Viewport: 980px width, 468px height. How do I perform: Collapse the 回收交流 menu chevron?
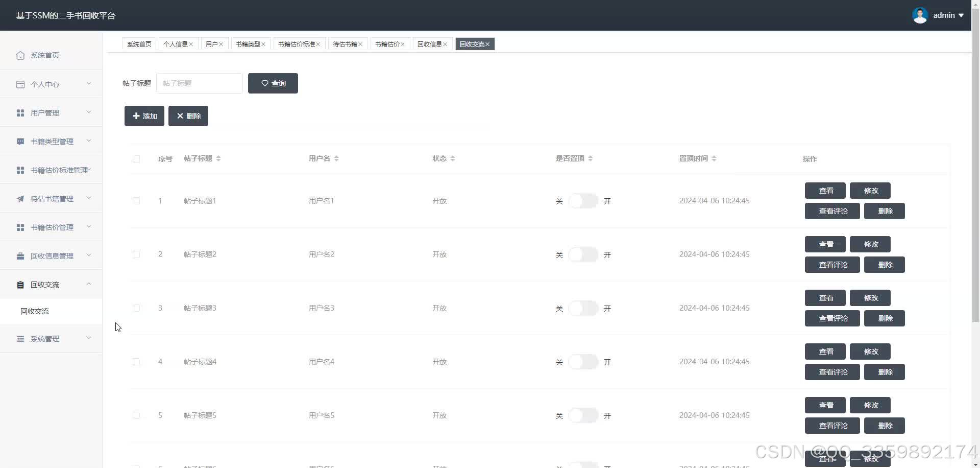89,284
